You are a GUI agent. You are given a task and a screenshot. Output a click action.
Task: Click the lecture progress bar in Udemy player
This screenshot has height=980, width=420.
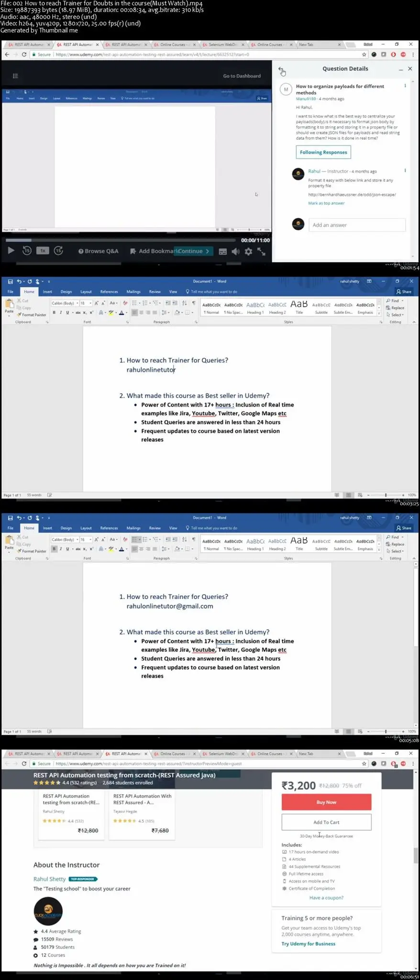120,240
